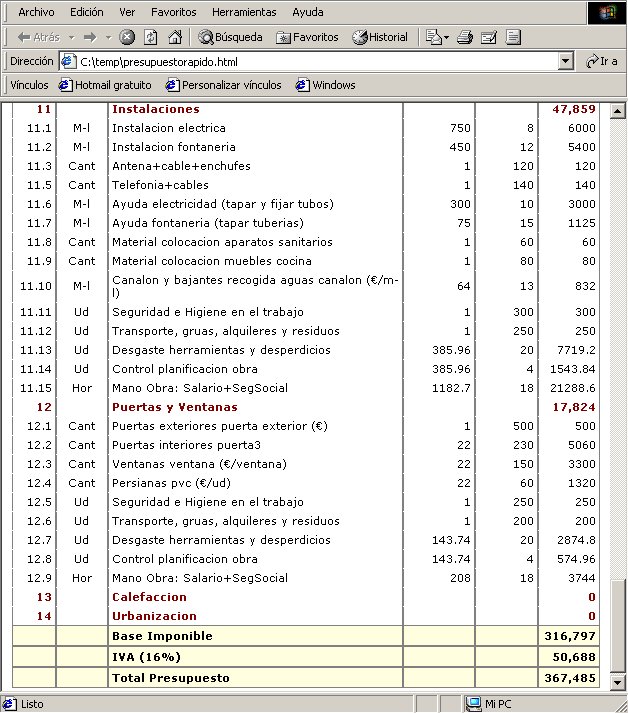
Task: Open the Mail toolbar icon
Action: click(x=433, y=37)
